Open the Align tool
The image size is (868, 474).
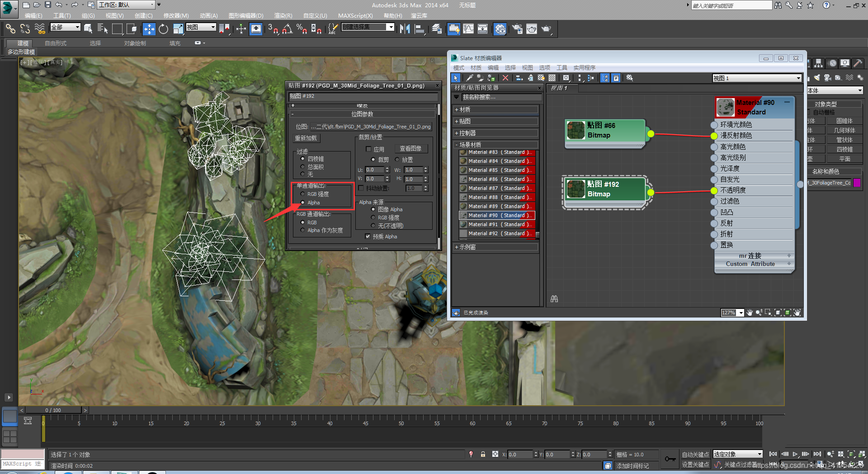420,29
